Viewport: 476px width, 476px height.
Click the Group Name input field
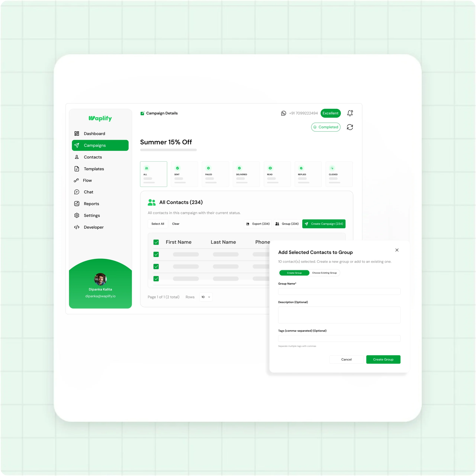pyautogui.click(x=339, y=291)
